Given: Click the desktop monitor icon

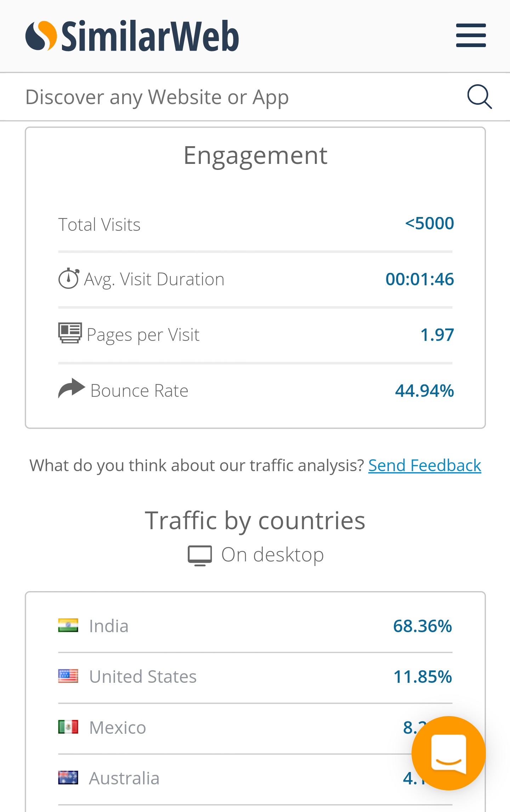Looking at the screenshot, I should 200,555.
